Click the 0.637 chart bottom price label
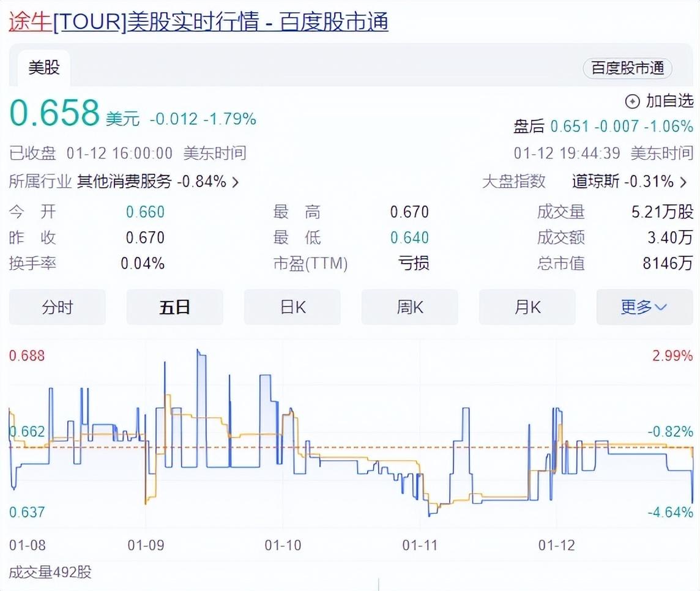The width and height of the screenshot is (700, 591). pos(27,512)
